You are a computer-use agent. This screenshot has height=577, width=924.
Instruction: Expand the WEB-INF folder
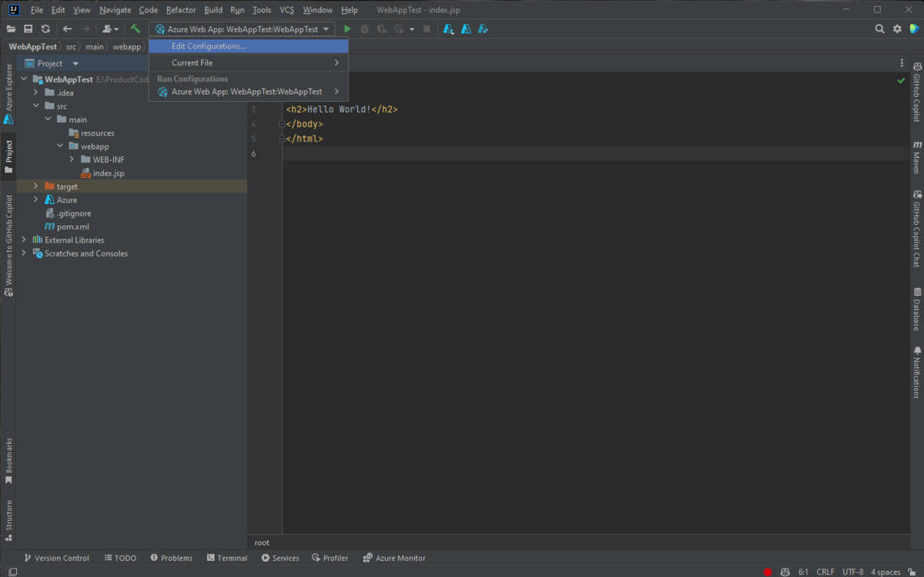point(71,159)
